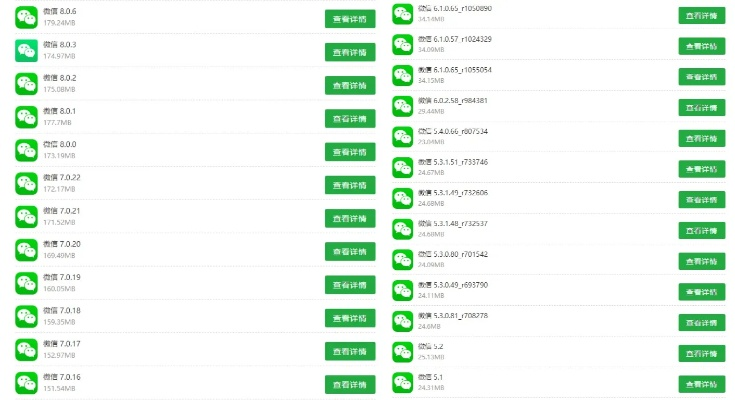View details of 微信 8.0.1
Viewport: 735px width, 400px height.
click(x=350, y=118)
